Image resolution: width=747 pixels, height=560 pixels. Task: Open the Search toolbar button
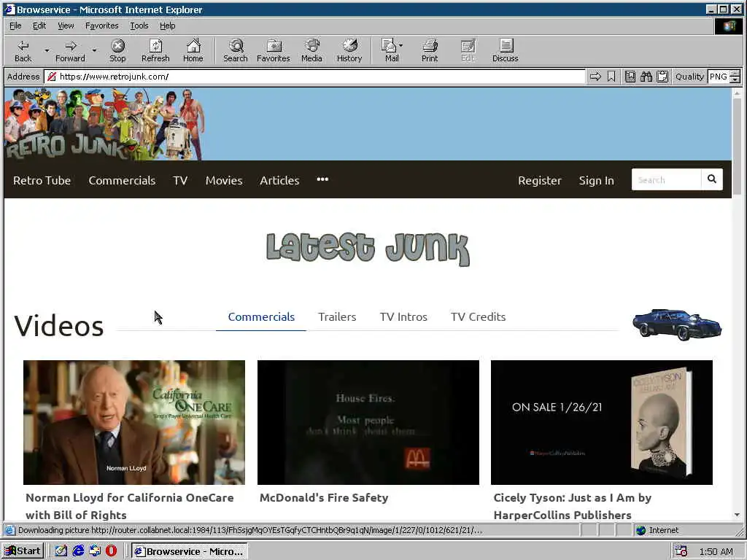(x=236, y=50)
